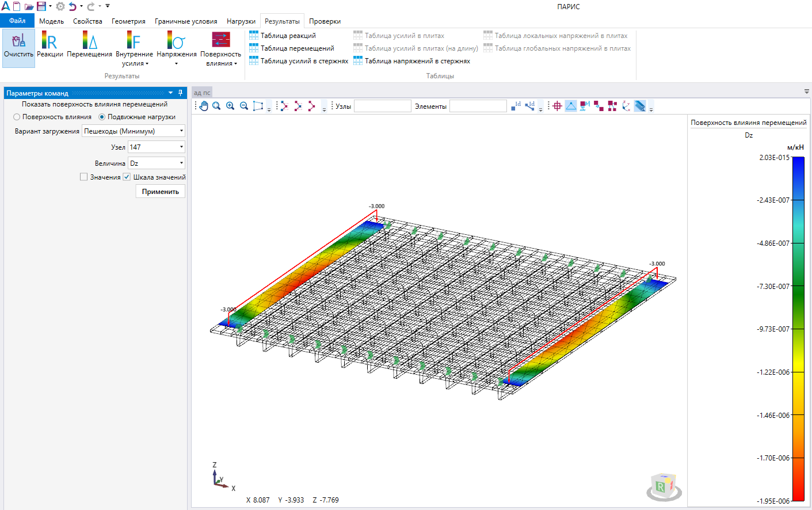Open Таблица напряжений в стержнях
Viewport: 812px width, 510px height.
(x=411, y=61)
